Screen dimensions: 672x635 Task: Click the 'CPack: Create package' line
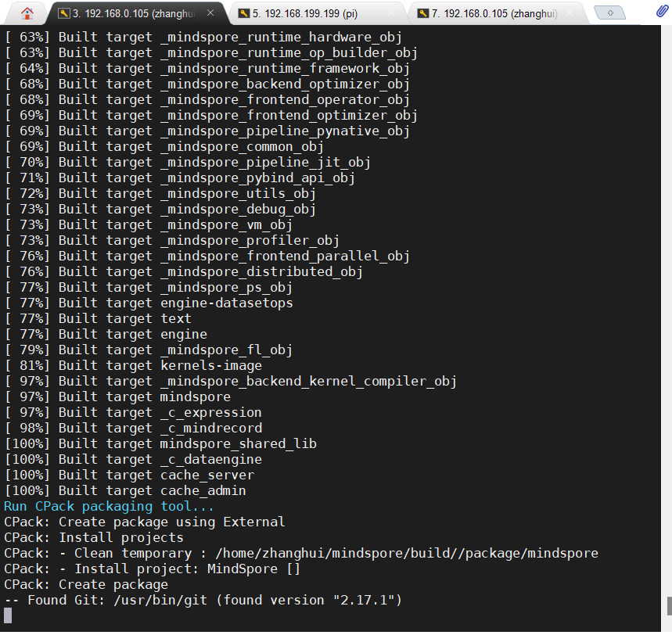tap(86, 584)
